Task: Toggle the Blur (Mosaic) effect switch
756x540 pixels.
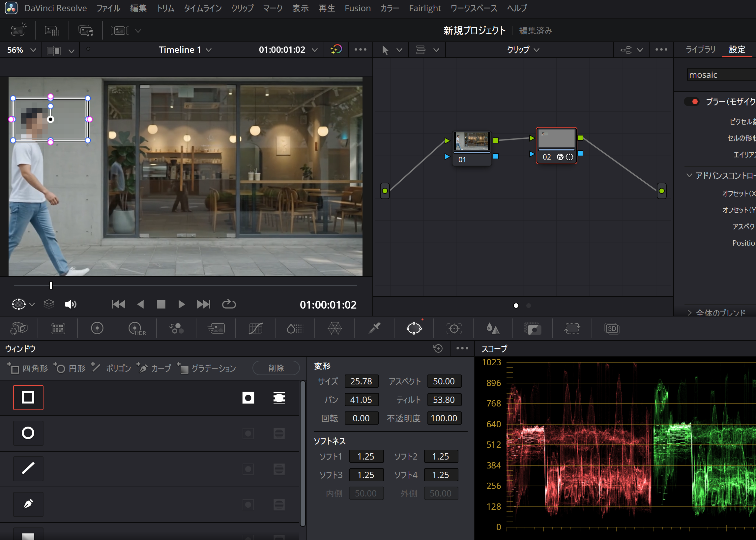Action: point(691,102)
